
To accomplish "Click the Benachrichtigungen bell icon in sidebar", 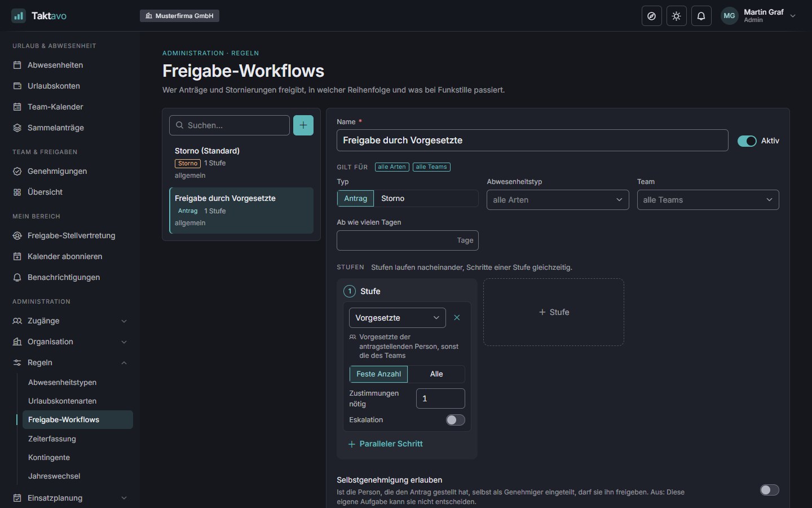I will [x=17, y=277].
